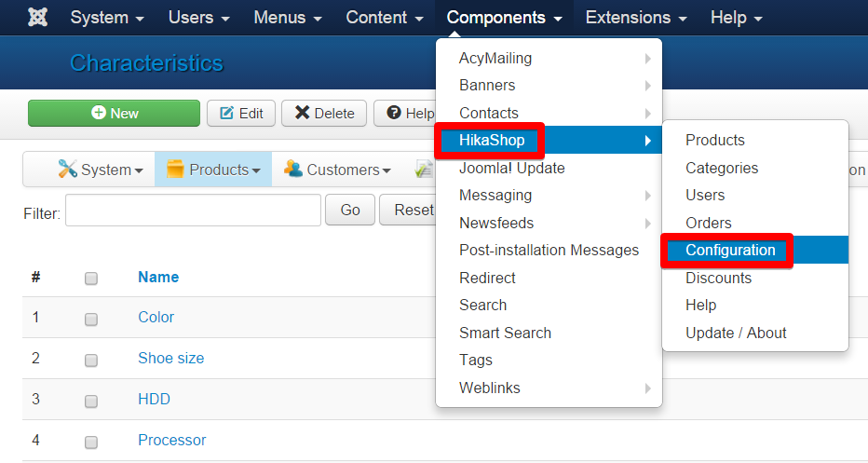This screenshot has width=868, height=463.
Task: Select the HDD row checkbox
Action: point(91,401)
